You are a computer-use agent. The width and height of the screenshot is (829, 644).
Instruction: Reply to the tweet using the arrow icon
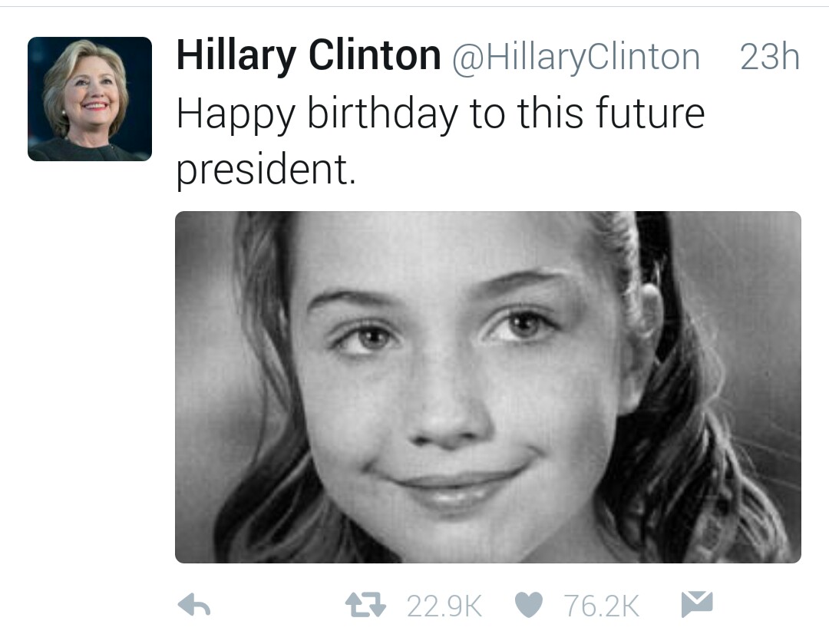point(194,606)
